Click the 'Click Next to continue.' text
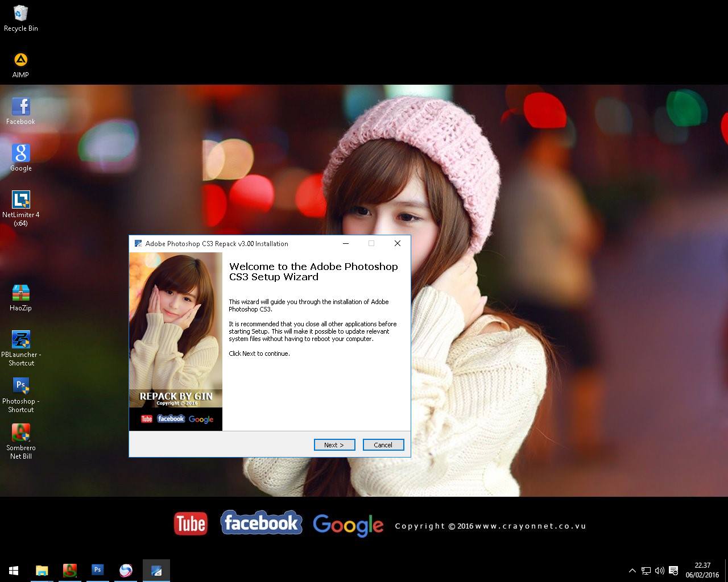The width and height of the screenshot is (728, 582). point(259,354)
